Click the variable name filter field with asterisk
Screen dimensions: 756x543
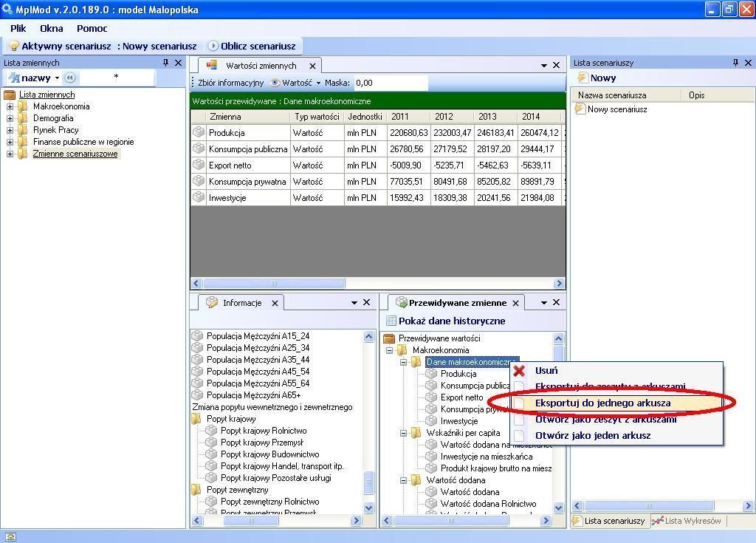116,78
